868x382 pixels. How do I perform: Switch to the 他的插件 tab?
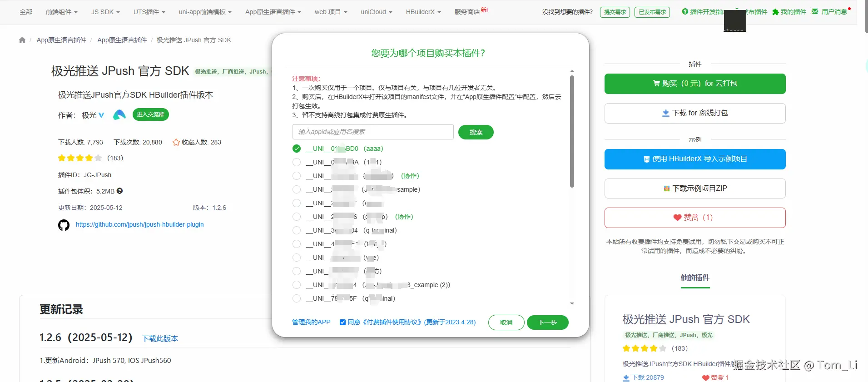tap(695, 278)
